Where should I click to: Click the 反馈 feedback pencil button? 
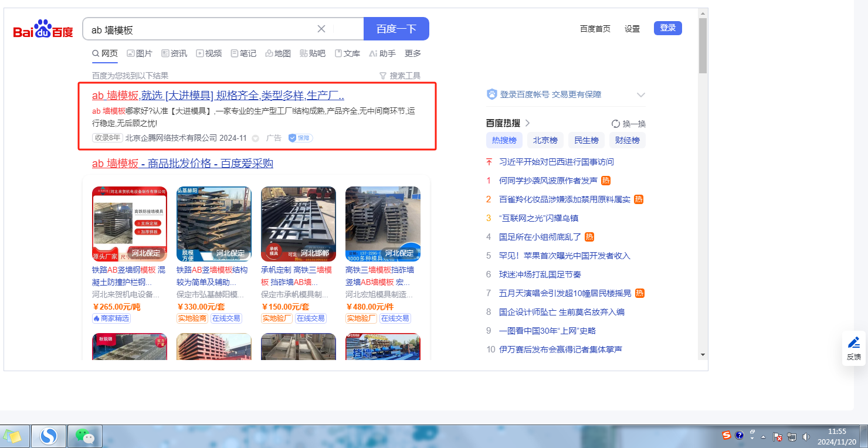[x=854, y=348]
